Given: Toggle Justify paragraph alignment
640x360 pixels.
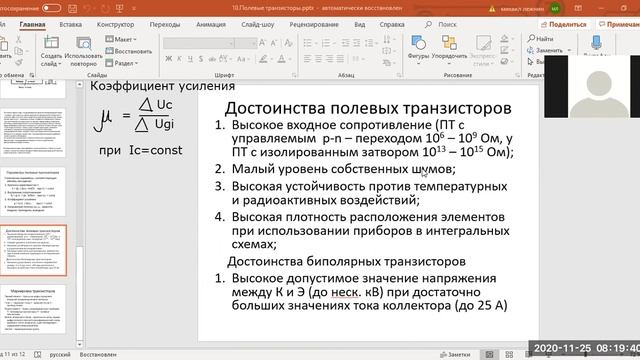Looking at the screenshot, I should click(x=340, y=59).
